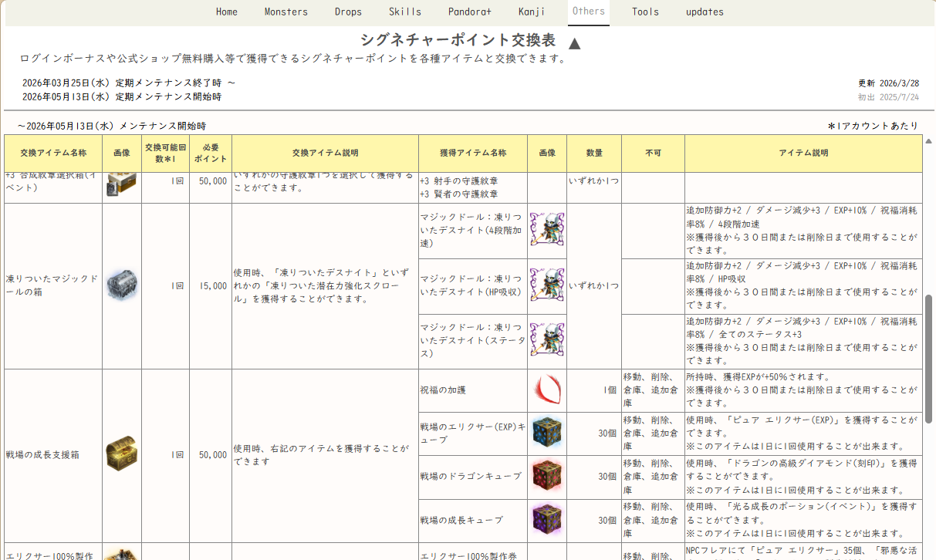Click the 戦場の成長キューブ purple cube icon
The image size is (936, 560).
547,520
